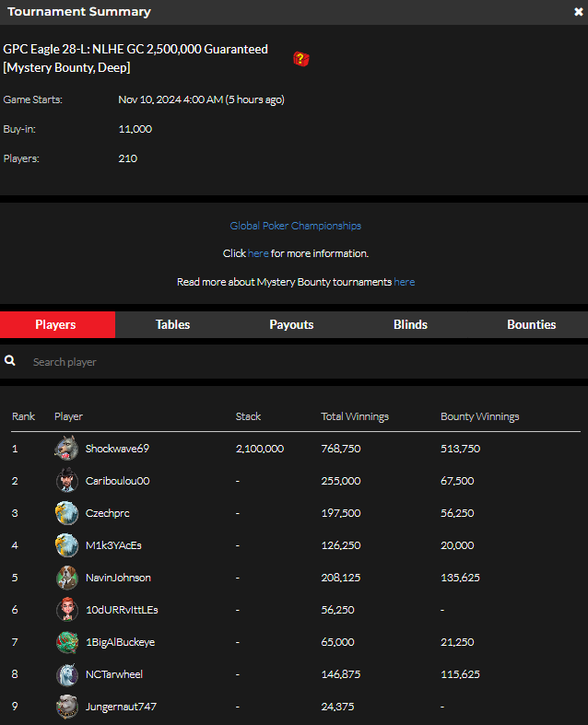The width and height of the screenshot is (588, 725).
Task: Click the players count 210
Action: [x=128, y=158]
